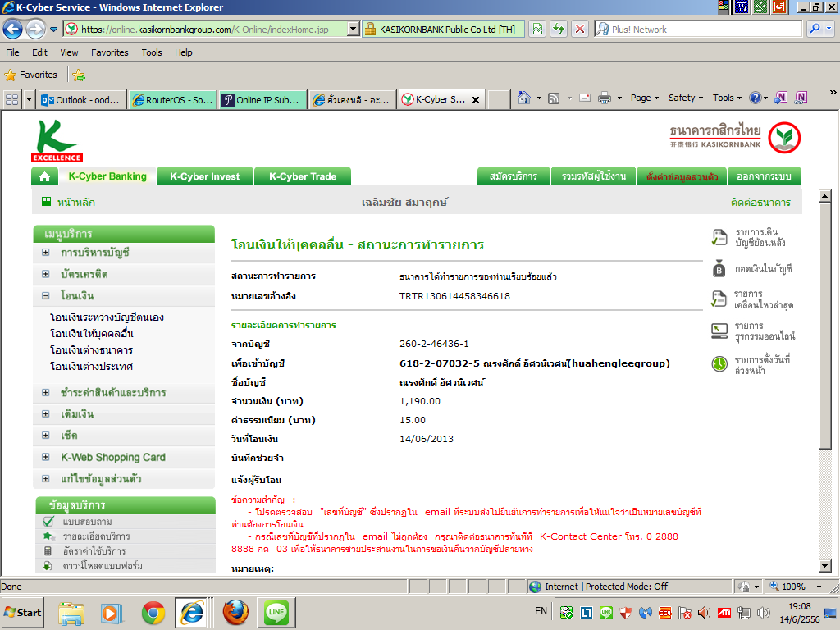840x630 pixels.
Task: Click the โอนเงินต่างประเทศ link
Action: pos(91,367)
